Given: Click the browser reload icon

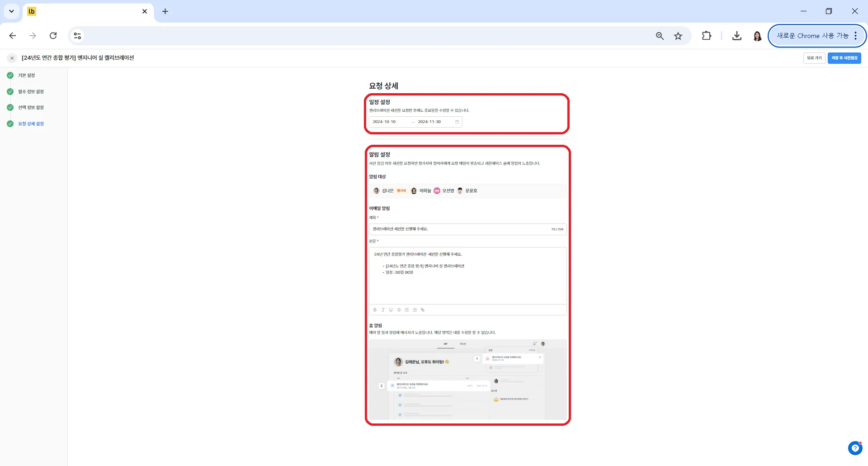Looking at the screenshot, I should [53, 36].
